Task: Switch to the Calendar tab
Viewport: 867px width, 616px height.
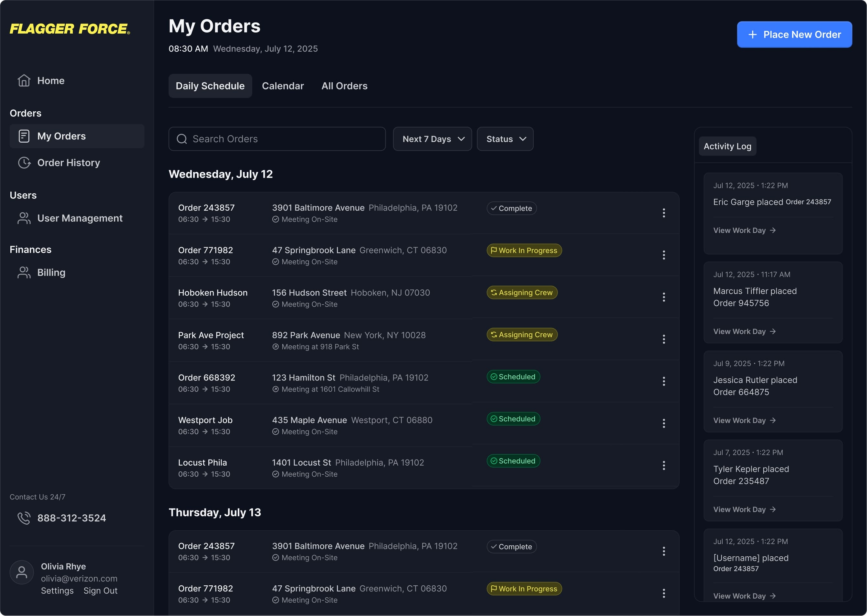Action: tap(283, 86)
